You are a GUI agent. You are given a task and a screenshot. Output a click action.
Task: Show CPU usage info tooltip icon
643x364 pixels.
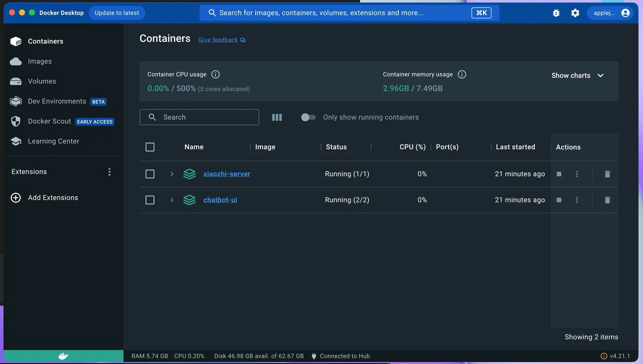click(215, 74)
